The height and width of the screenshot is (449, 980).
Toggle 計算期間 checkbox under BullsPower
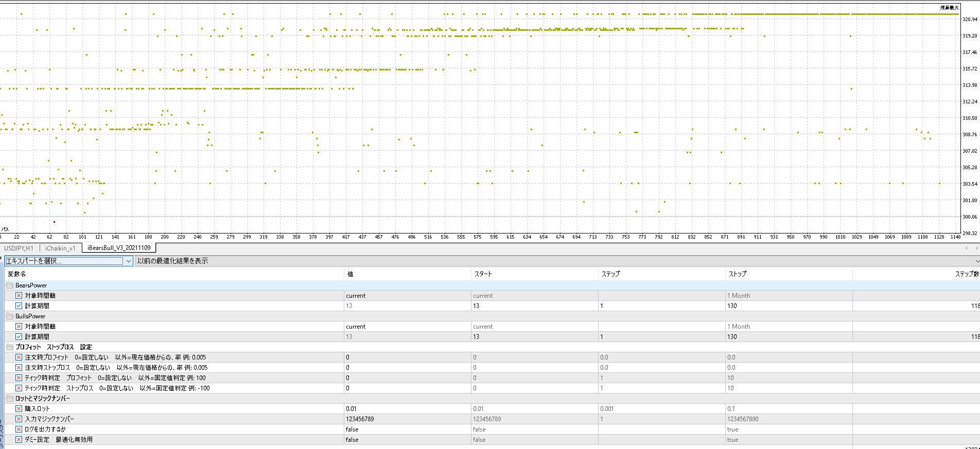pos(19,337)
